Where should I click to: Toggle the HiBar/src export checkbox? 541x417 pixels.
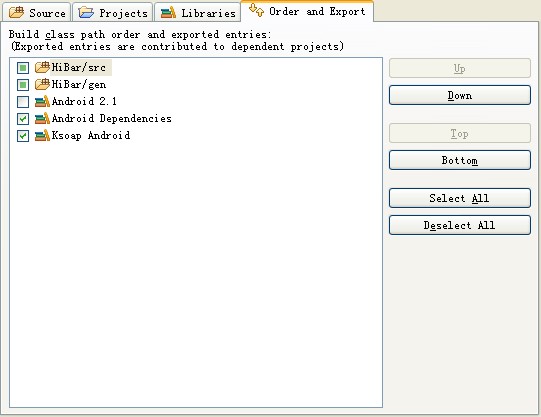23,68
